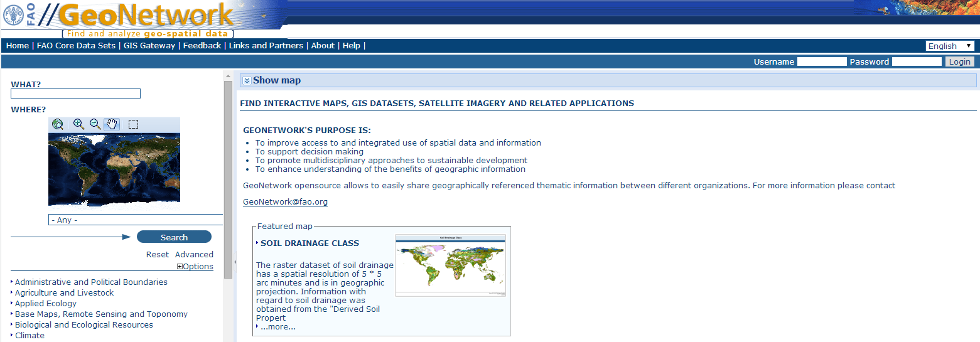The width and height of the screenshot is (980, 342).
Task: Click the Search button
Action: pos(174,237)
